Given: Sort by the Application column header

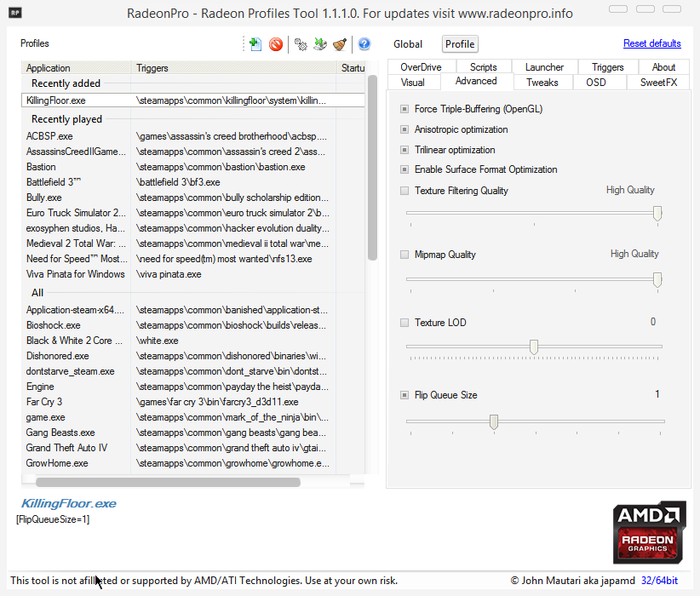Looking at the screenshot, I should tap(76, 68).
